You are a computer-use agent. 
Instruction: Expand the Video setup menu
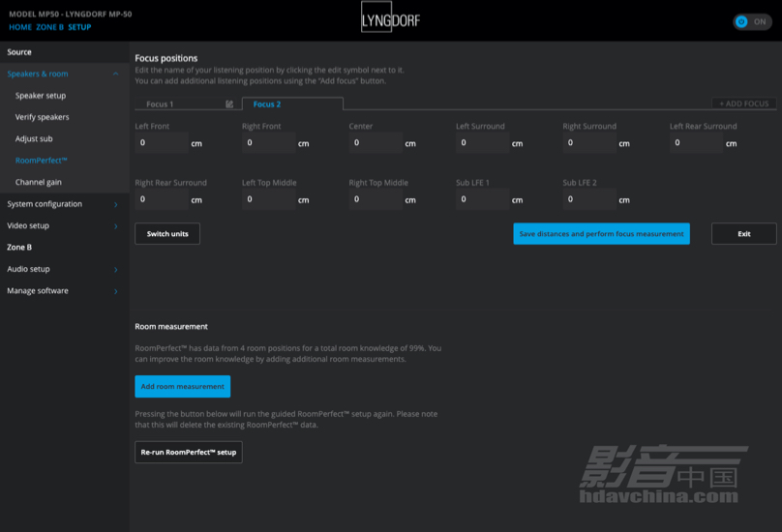pyautogui.click(x=116, y=226)
